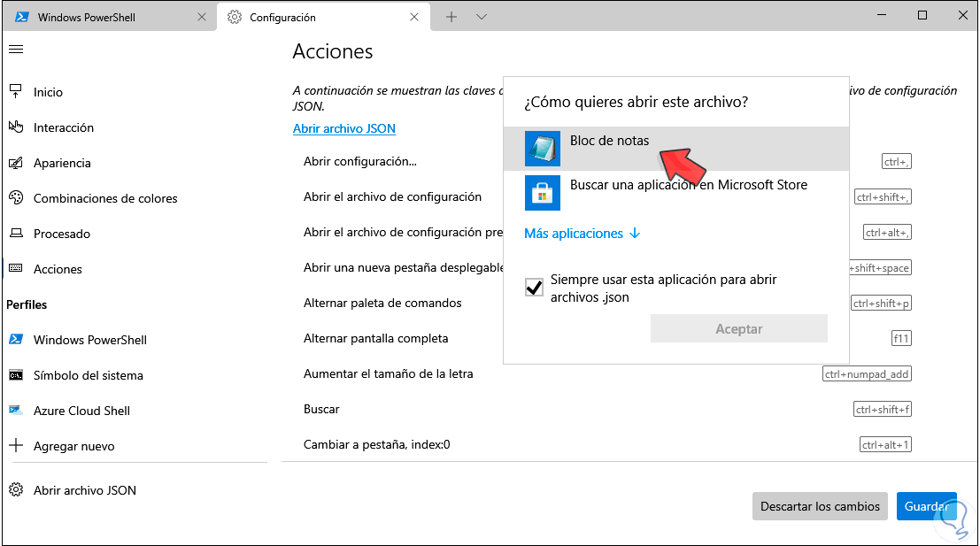Select the Procesado sidebar icon
Viewport: 980px width, 546px height.
pyautogui.click(x=15, y=233)
